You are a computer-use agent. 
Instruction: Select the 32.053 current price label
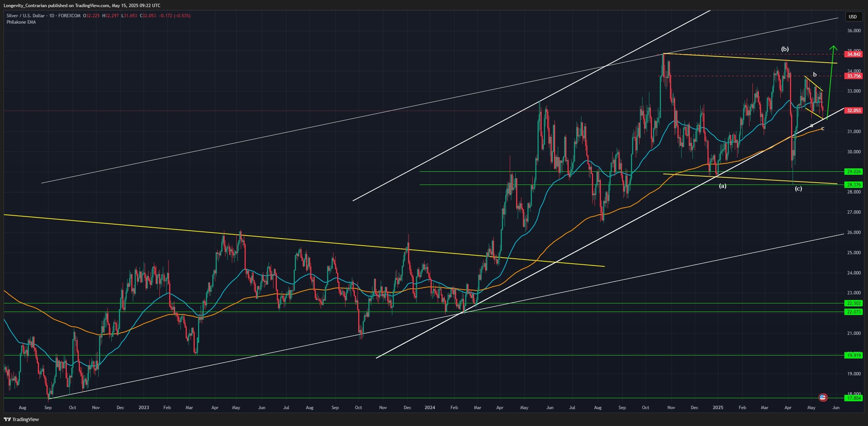point(853,111)
